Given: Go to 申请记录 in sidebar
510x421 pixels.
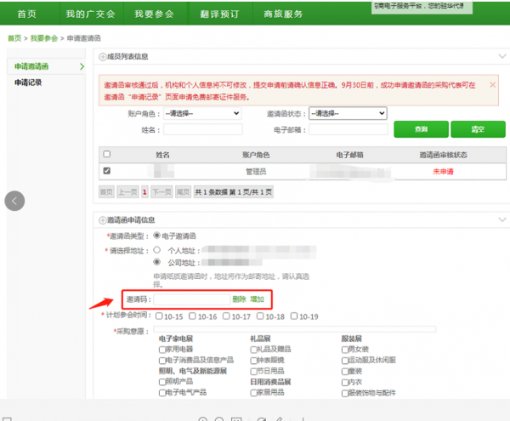Looking at the screenshot, I should 28,82.
